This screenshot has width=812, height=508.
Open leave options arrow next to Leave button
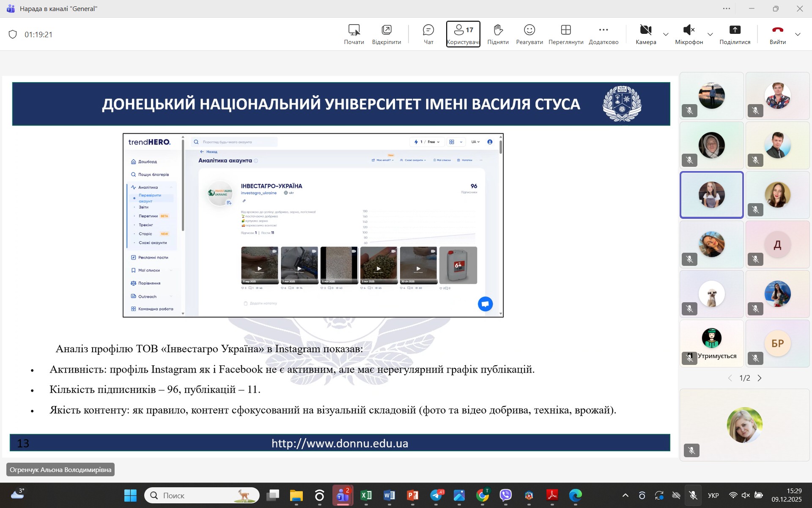798,34
